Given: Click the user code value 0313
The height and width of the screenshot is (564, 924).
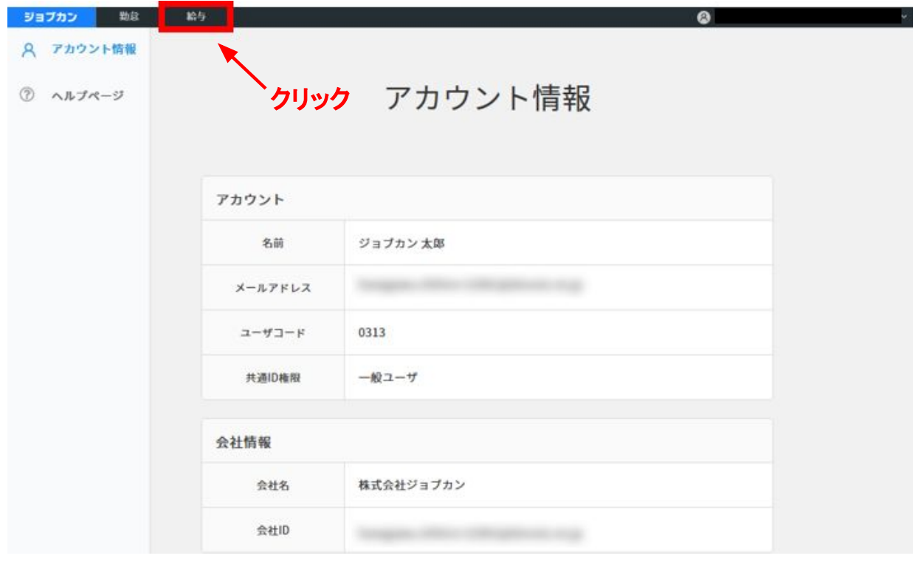Looking at the screenshot, I should 371,332.
